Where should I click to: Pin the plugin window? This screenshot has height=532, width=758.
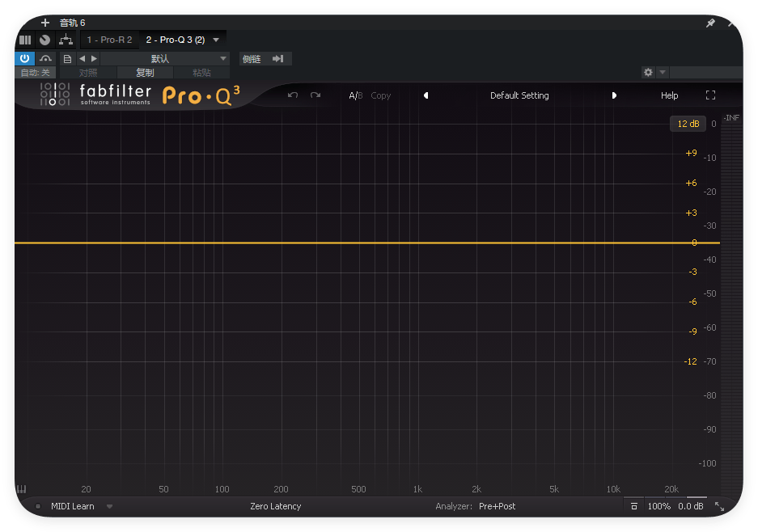tap(710, 23)
